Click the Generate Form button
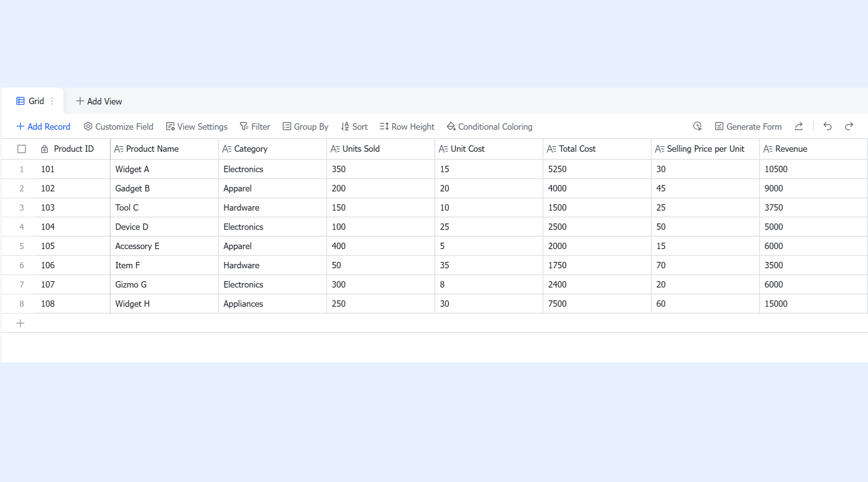The image size is (868, 482). point(748,127)
